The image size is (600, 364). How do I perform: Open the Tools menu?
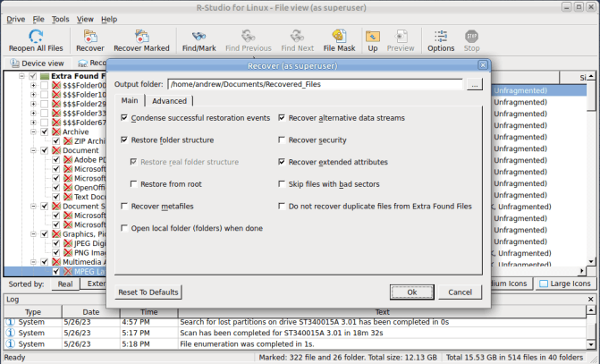pos(61,19)
